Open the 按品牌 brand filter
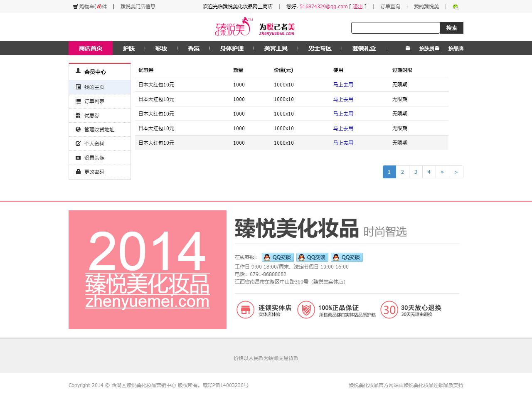This screenshot has height=397, width=532. pyautogui.click(x=456, y=49)
